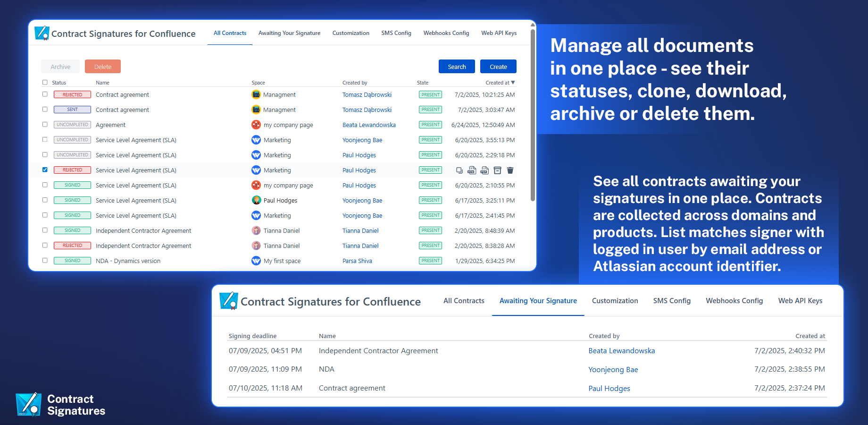Viewport: 868px width, 425px height.
Task: Click the Search button
Action: [x=457, y=67]
